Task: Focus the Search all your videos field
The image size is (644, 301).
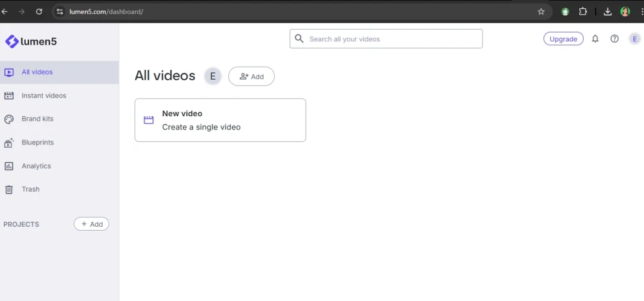Action: 393,39
